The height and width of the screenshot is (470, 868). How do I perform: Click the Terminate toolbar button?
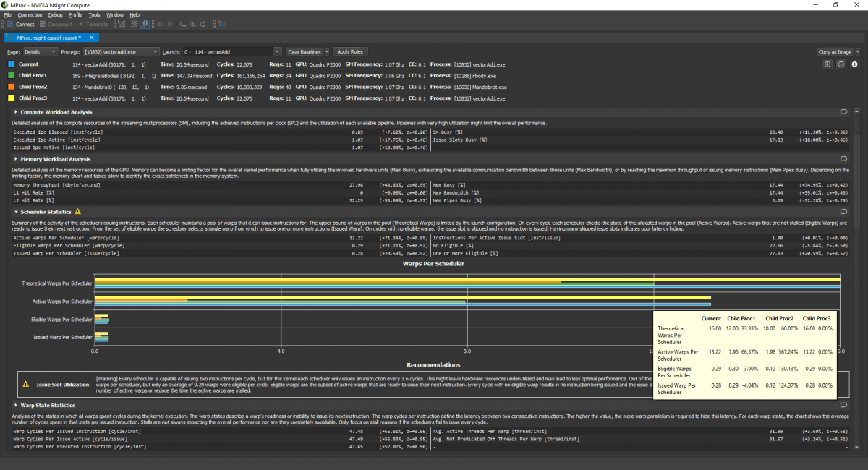tap(93, 24)
